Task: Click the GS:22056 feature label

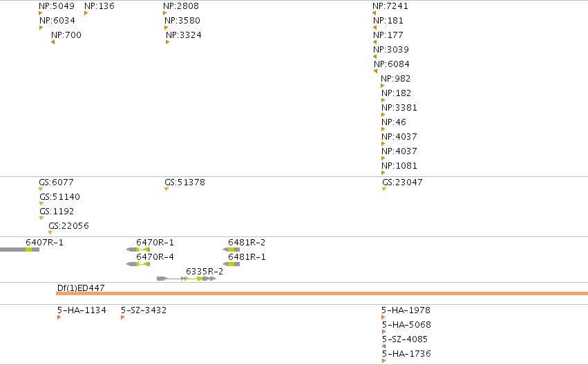Action: [x=69, y=226]
